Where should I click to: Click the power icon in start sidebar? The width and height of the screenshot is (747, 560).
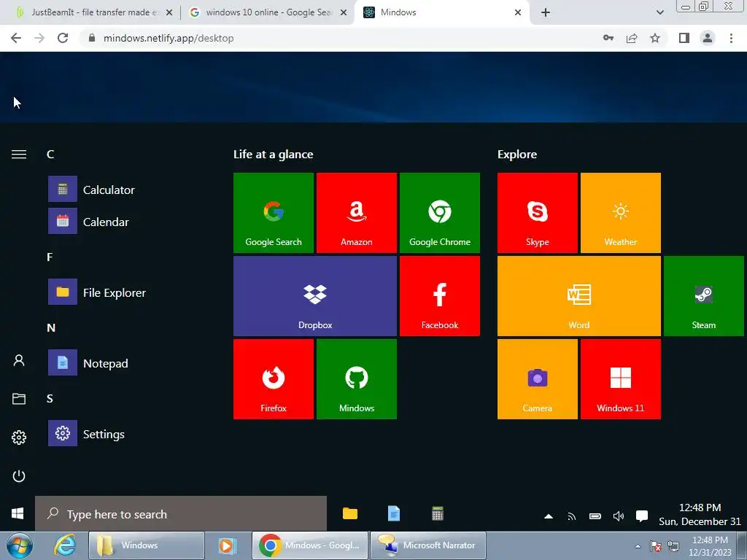[x=19, y=475]
